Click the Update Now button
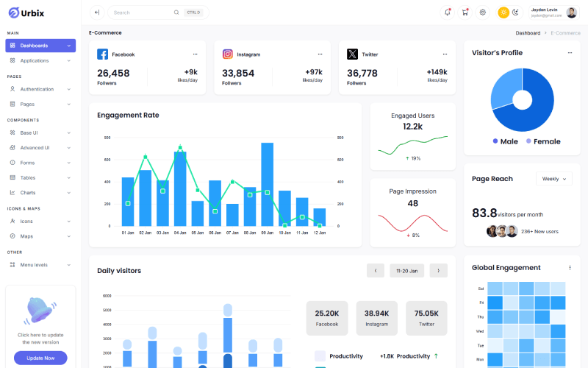Image resolution: width=588 pixels, height=368 pixels. click(40, 358)
